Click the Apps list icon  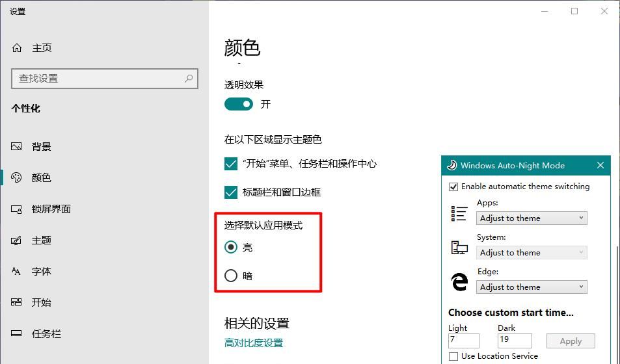point(459,213)
